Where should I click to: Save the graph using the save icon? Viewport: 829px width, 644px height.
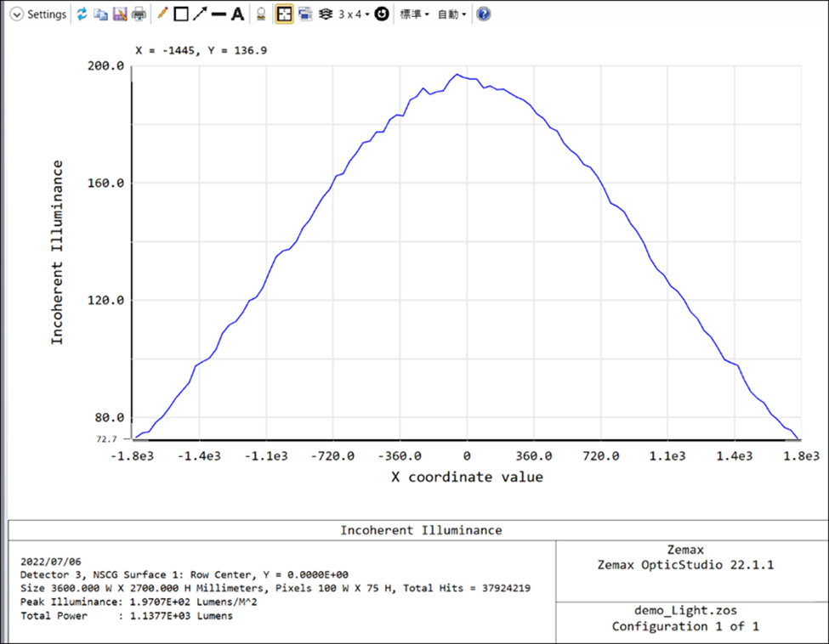point(119,14)
